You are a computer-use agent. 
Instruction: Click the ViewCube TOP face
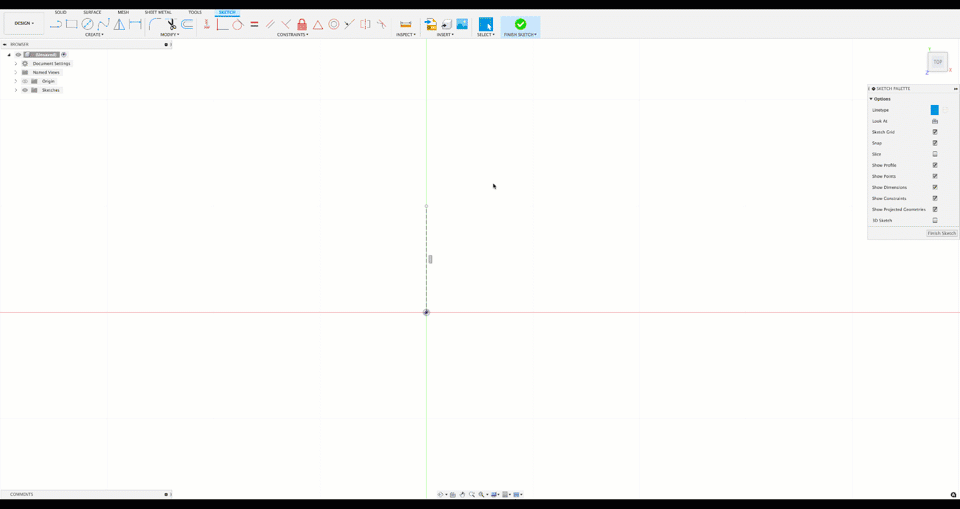tap(937, 62)
